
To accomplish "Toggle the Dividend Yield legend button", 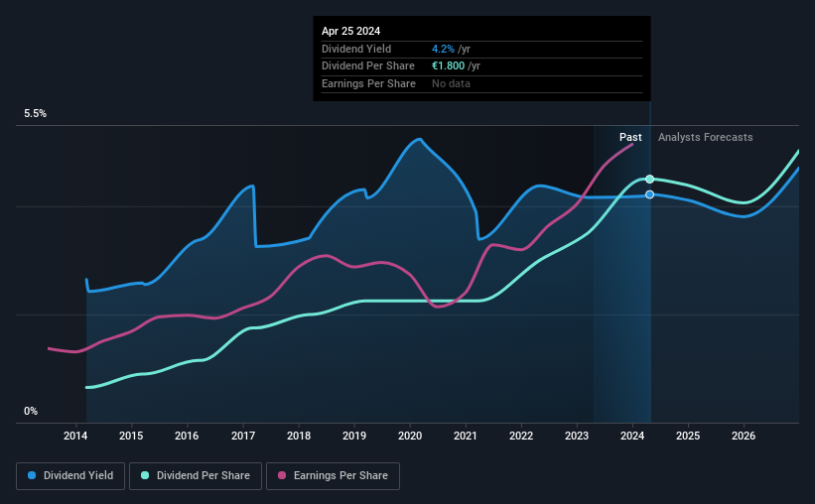I will (70, 476).
